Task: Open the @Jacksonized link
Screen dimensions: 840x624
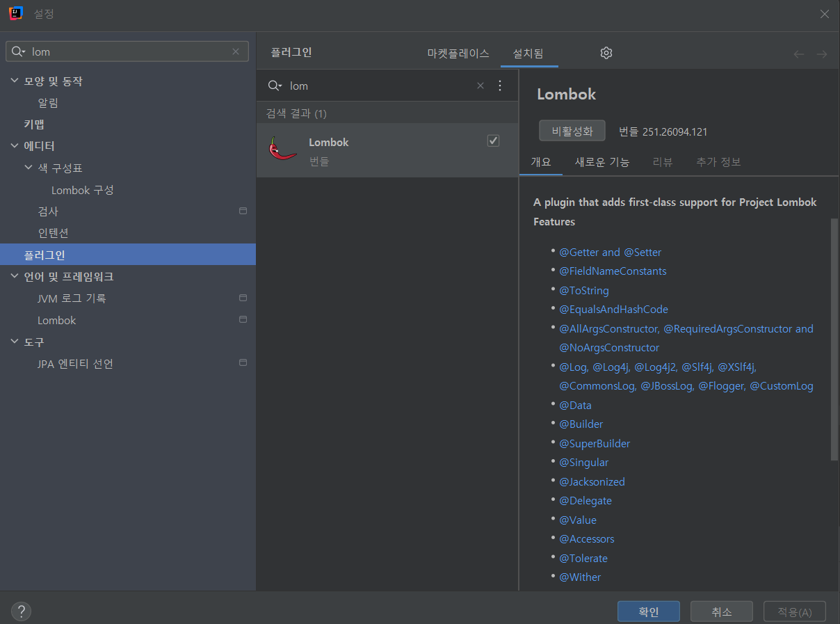Action: (592, 481)
